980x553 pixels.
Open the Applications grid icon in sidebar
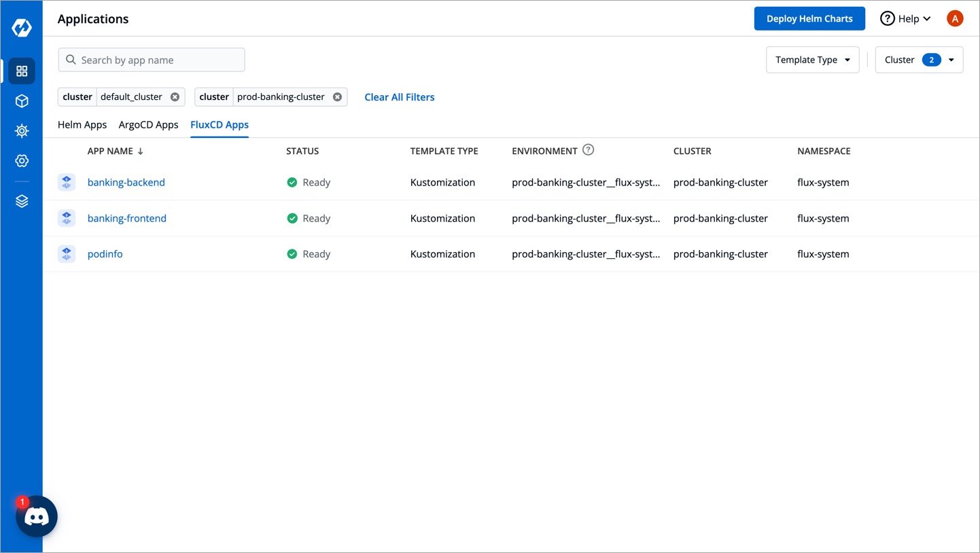point(22,71)
